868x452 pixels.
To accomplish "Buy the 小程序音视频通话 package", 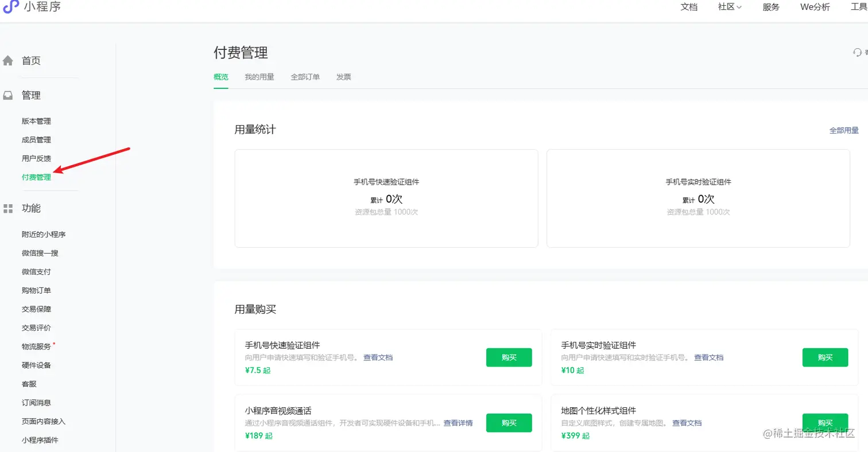I will pos(509,423).
